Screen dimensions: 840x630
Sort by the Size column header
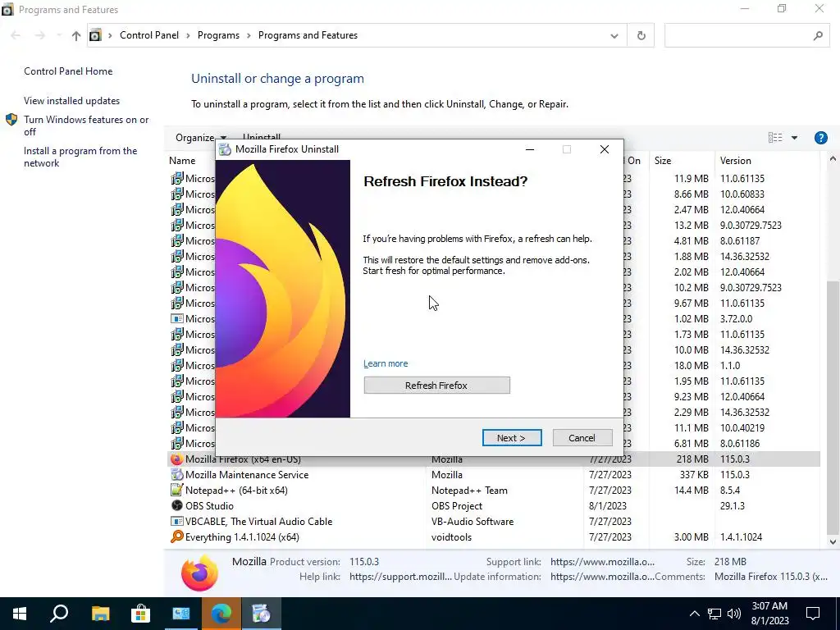663,161
